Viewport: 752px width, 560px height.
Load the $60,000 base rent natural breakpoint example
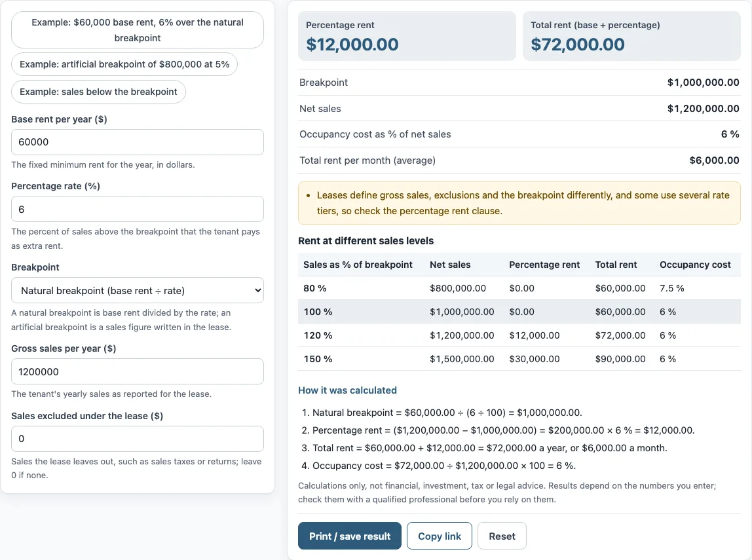pos(137,29)
